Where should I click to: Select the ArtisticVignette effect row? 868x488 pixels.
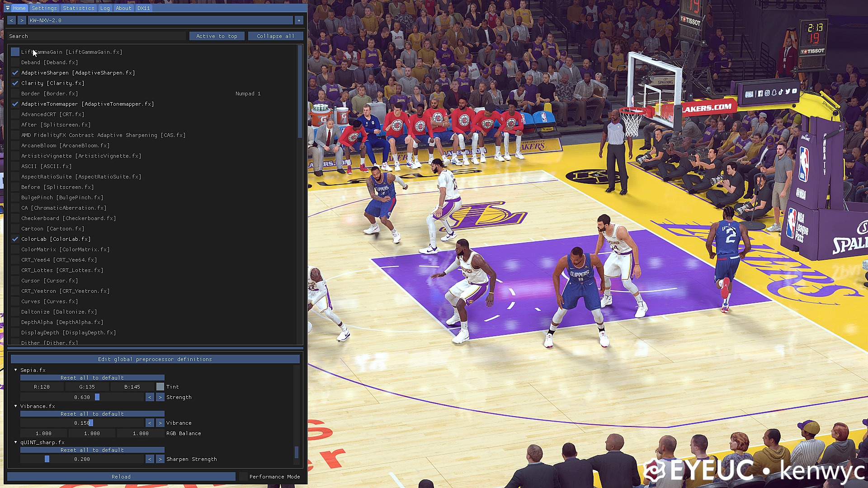coord(81,156)
